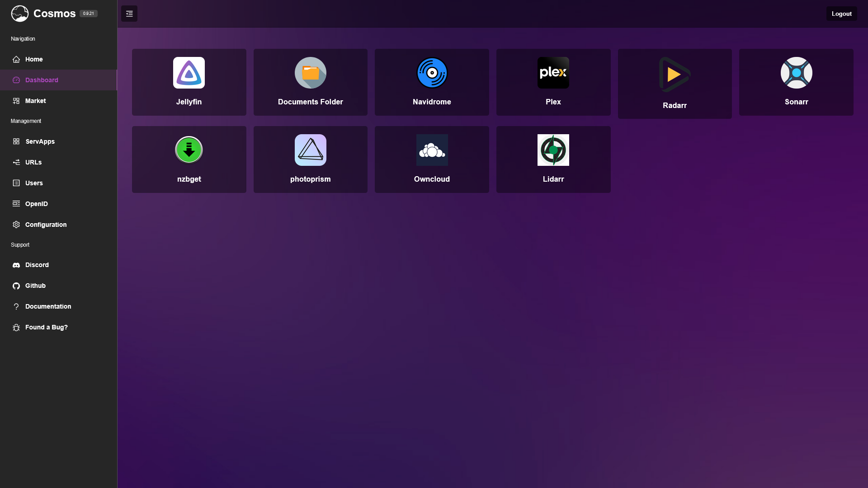This screenshot has width=868, height=488.
Task: Click the Cosmos logo in the header
Action: [20, 14]
